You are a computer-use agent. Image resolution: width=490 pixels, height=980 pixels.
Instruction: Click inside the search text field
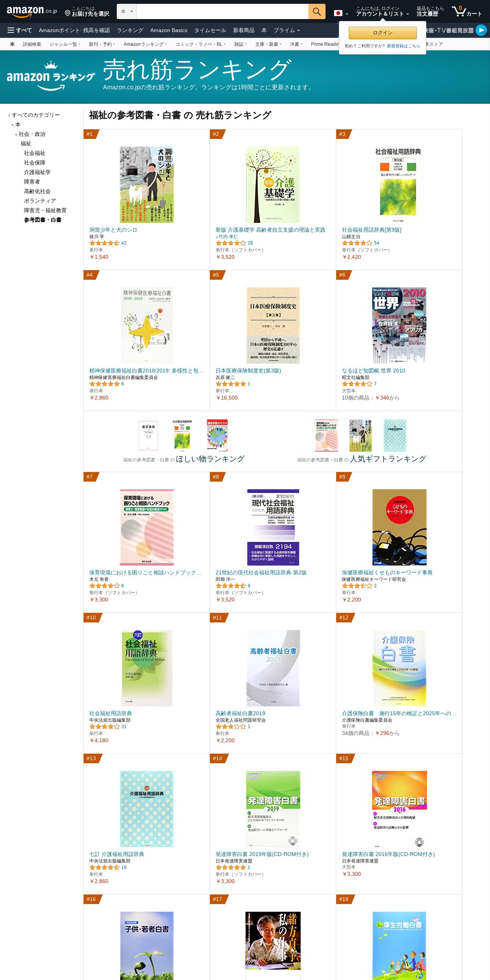[222, 11]
